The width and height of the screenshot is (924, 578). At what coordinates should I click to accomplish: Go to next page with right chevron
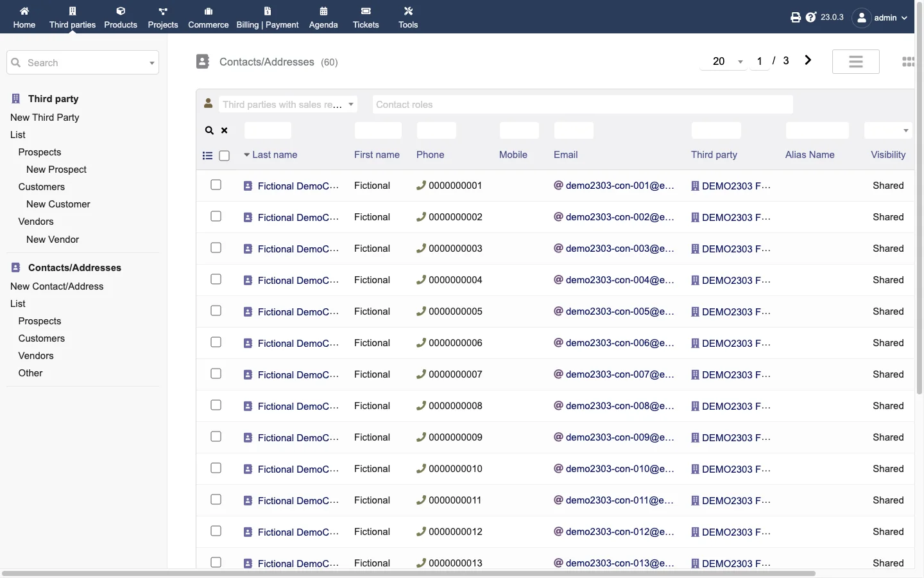click(808, 60)
